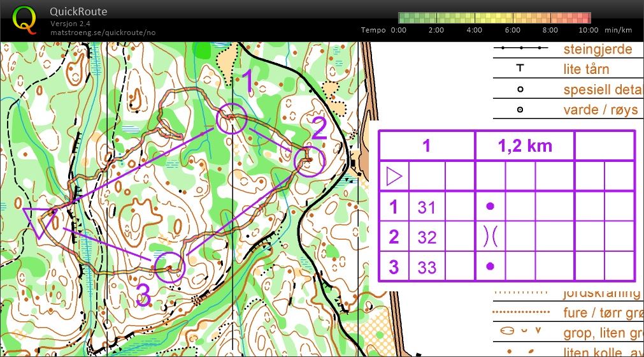
Task: Click the pass symbol in control row 2
Action: (x=490, y=237)
